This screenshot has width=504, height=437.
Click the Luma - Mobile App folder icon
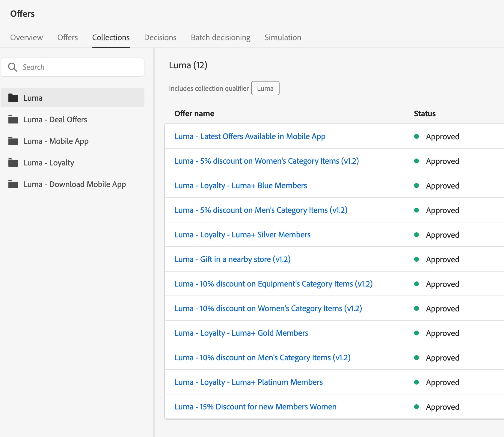tap(13, 141)
